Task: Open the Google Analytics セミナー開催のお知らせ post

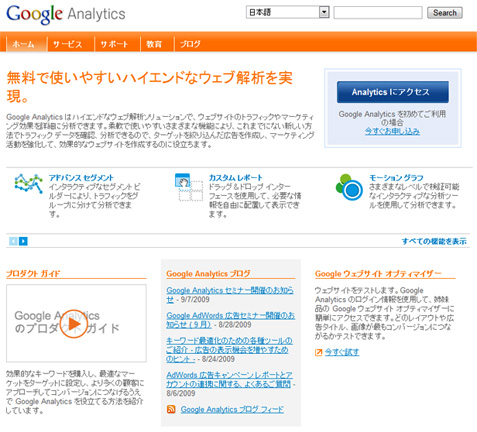Action: [x=230, y=295]
